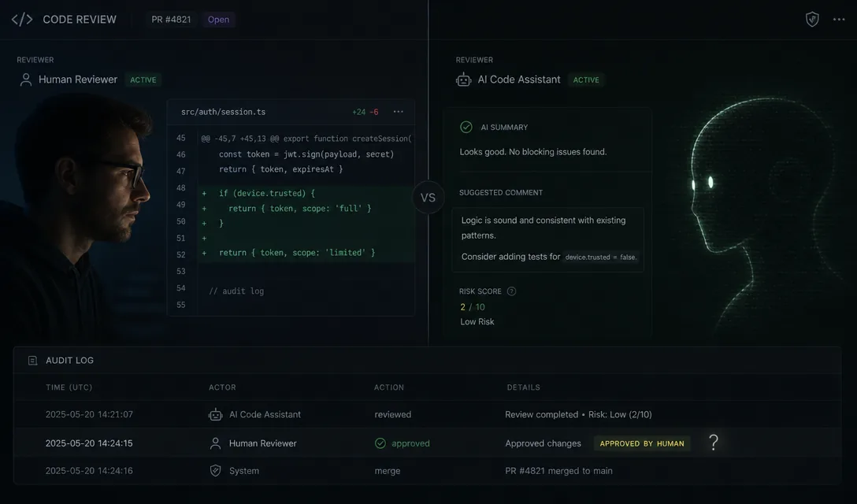
Task: Select line 46 jwt.sign code
Action: 306,154
